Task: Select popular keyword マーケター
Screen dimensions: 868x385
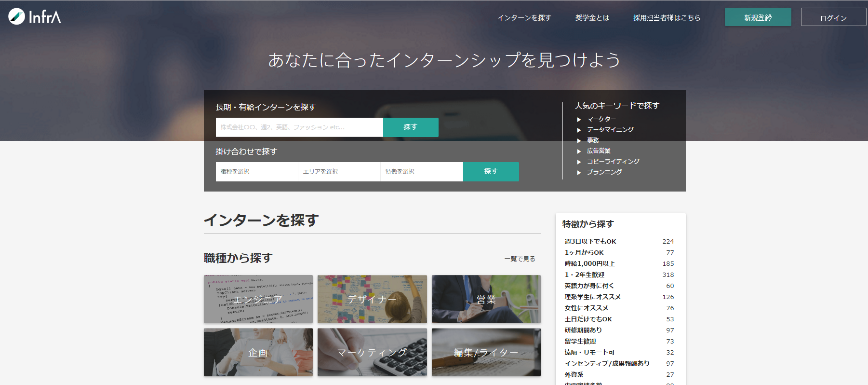Action: (601, 119)
